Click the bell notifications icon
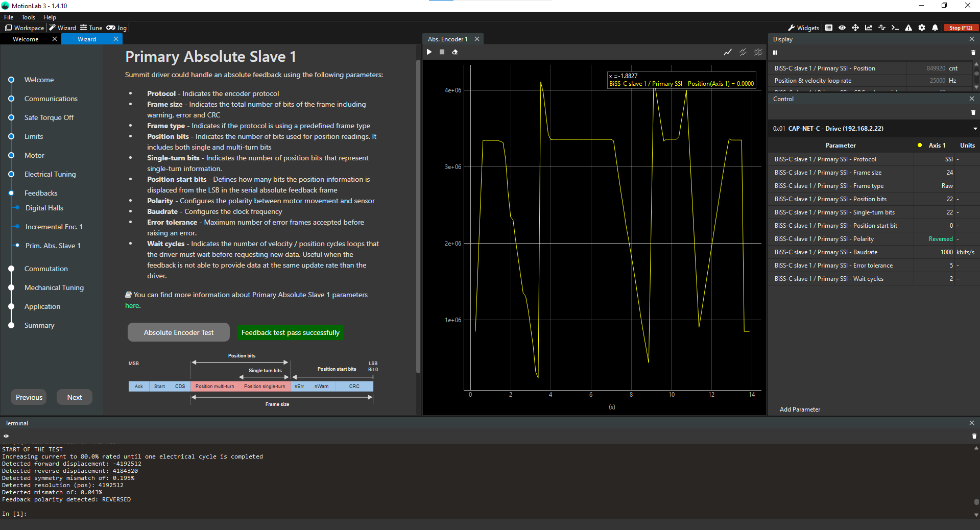Screen dimensions: 980x530 point(935,28)
